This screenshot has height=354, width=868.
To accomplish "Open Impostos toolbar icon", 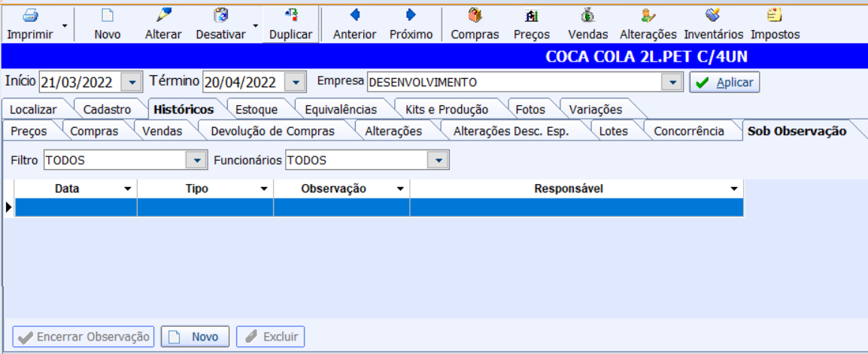I will [x=775, y=15].
